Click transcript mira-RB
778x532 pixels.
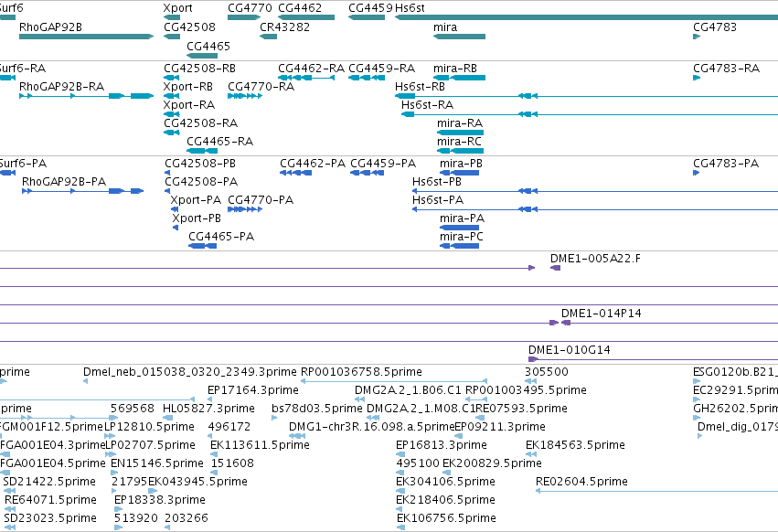click(x=460, y=78)
